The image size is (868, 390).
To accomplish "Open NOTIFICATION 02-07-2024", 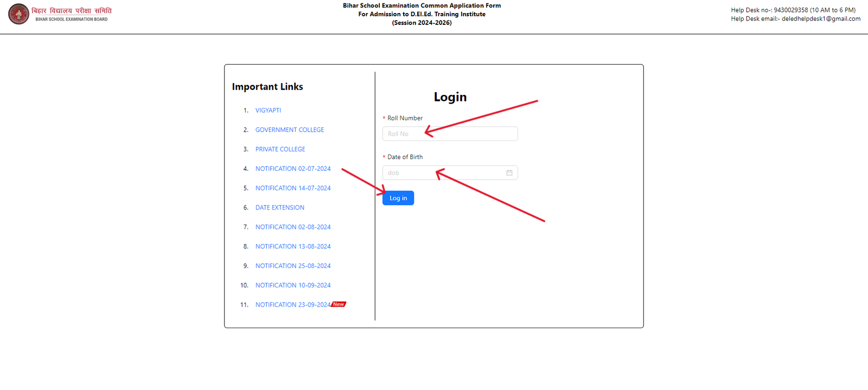I will coord(292,169).
